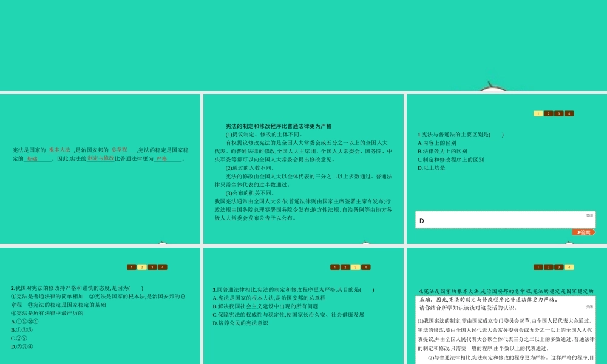Click the answer box containing D
The image size is (607, 364).
coord(505,220)
